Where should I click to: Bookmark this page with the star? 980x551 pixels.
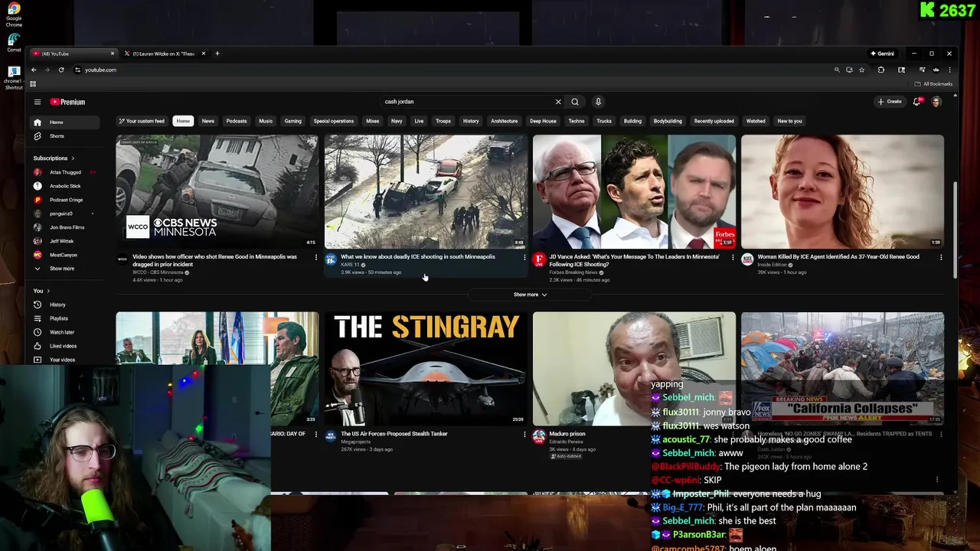pos(862,70)
